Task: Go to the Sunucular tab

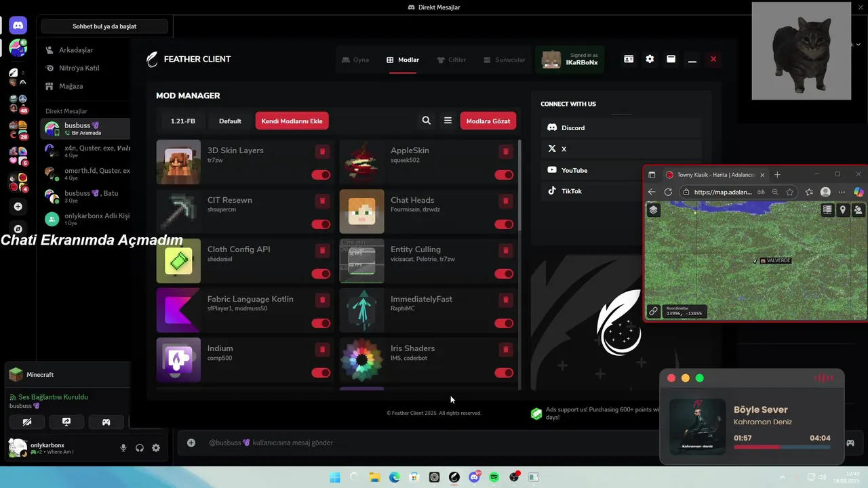Action: tap(504, 60)
